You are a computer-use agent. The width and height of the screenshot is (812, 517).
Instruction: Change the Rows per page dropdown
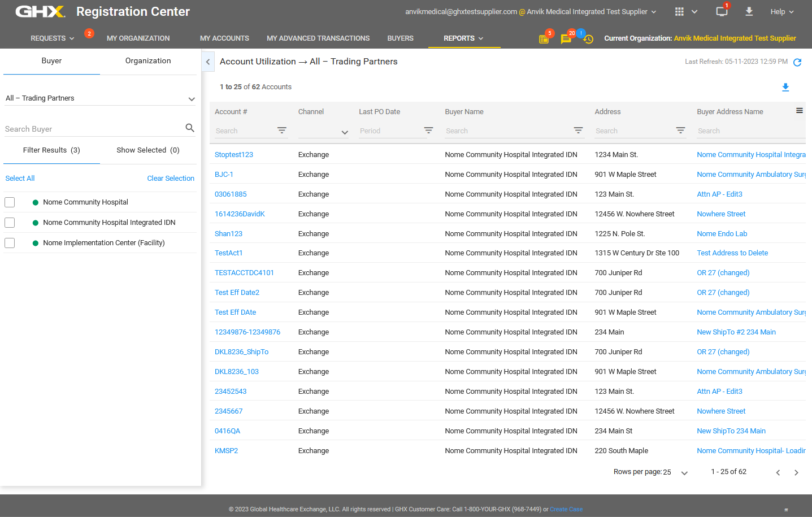(x=684, y=473)
